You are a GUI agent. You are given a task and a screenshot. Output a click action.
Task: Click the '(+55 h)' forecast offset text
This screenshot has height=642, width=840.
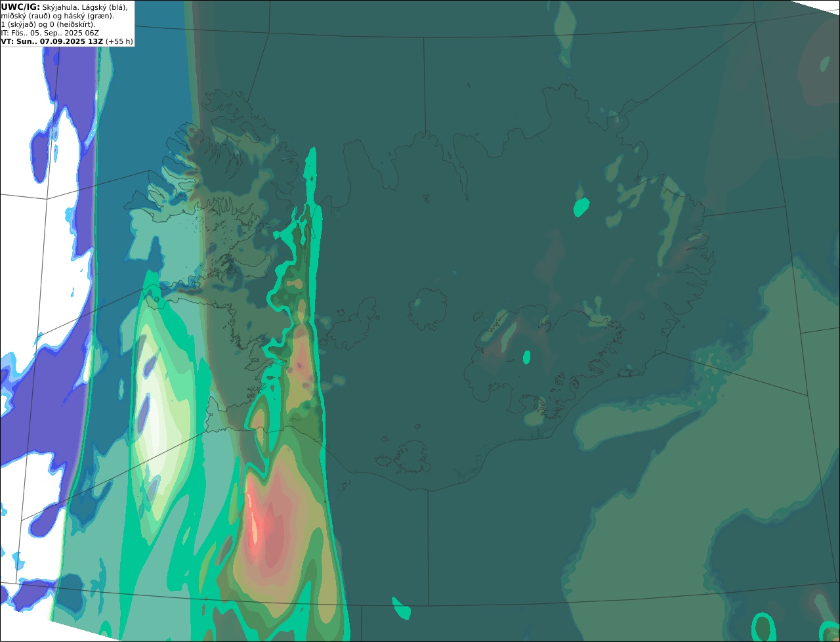click(x=119, y=41)
